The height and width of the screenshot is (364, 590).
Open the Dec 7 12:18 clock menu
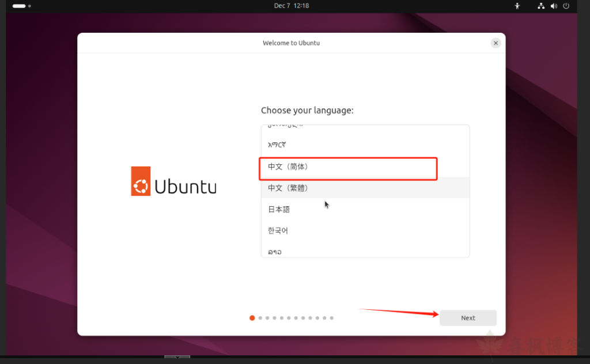291,6
